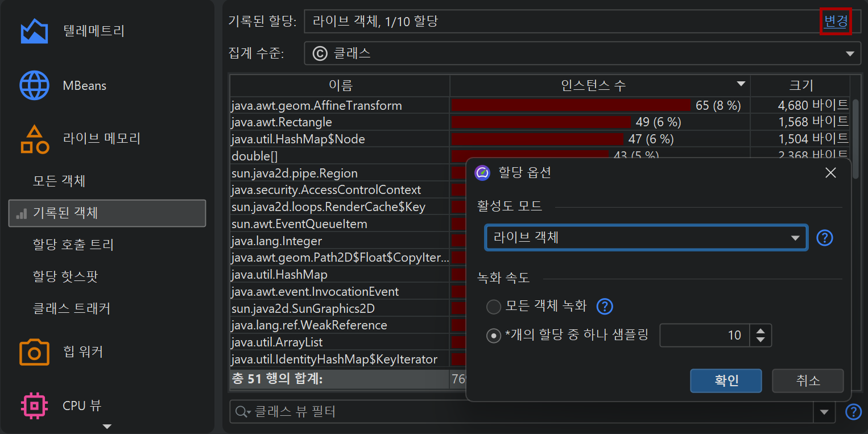Select the double[] row
This screenshot has width=868, height=434.
[340, 156]
